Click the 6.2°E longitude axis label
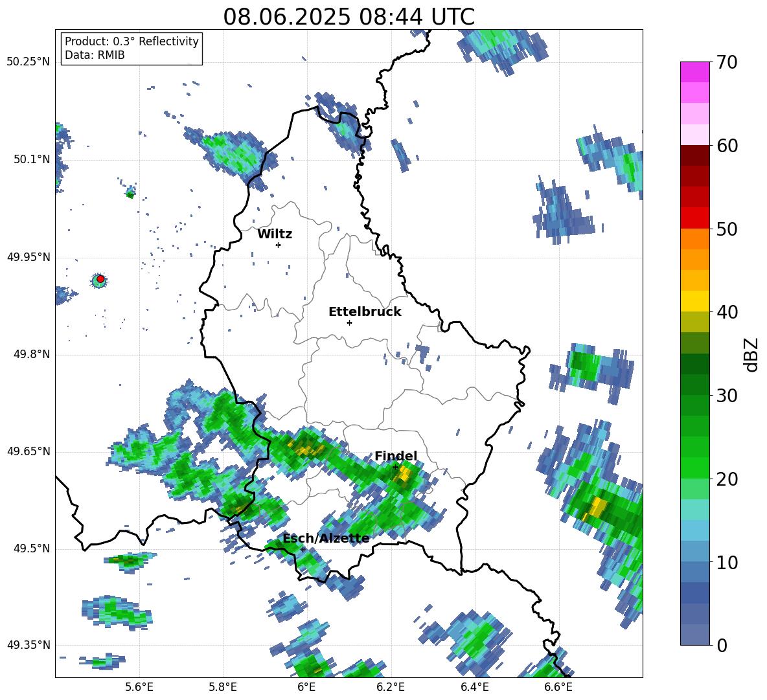 (391, 687)
